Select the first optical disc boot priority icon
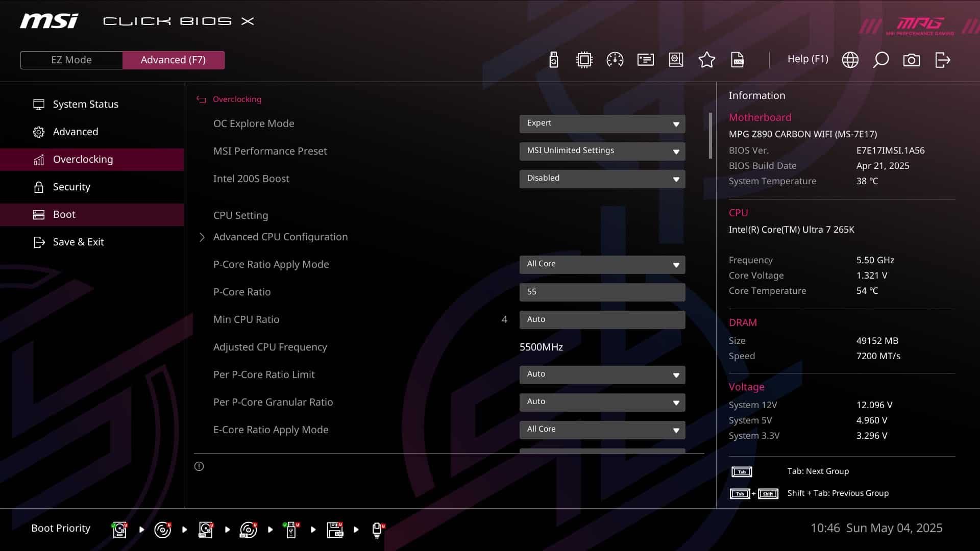The height and width of the screenshot is (551, 980). (162, 530)
